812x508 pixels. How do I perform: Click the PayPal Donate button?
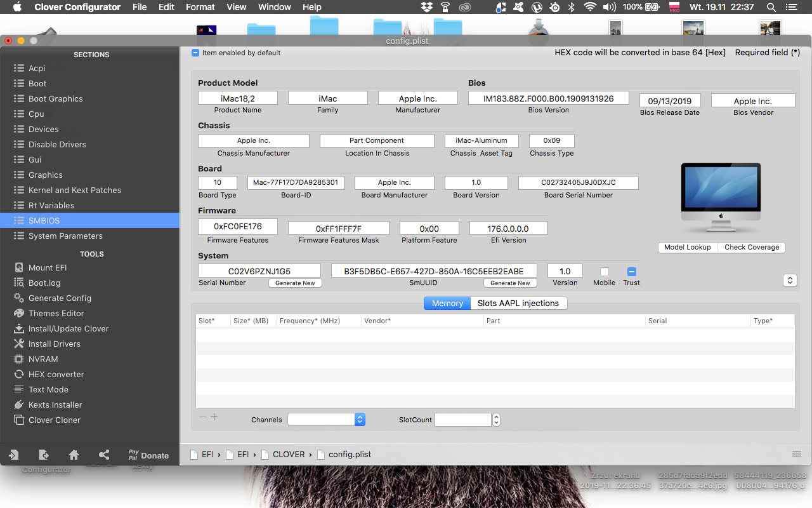tap(148, 455)
